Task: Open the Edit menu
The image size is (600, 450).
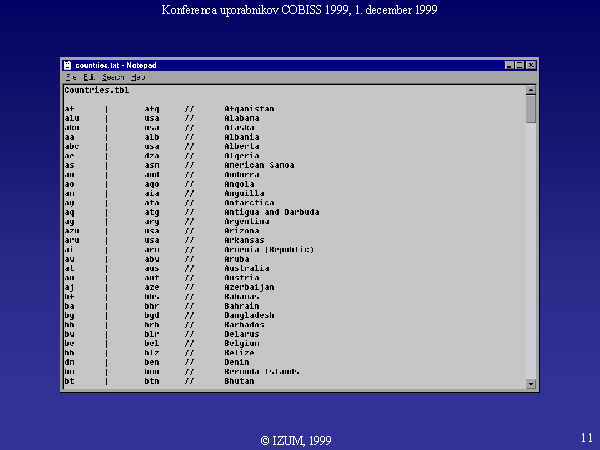Action: [89, 77]
